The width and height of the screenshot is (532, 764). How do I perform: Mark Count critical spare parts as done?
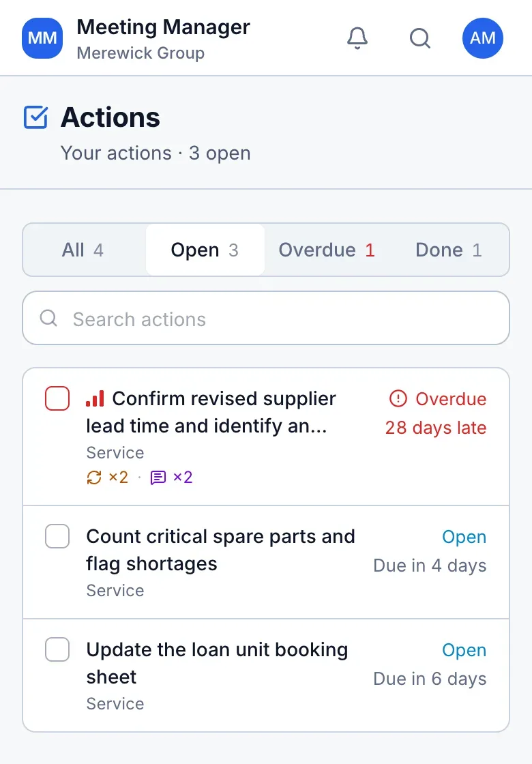tap(57, 536)
